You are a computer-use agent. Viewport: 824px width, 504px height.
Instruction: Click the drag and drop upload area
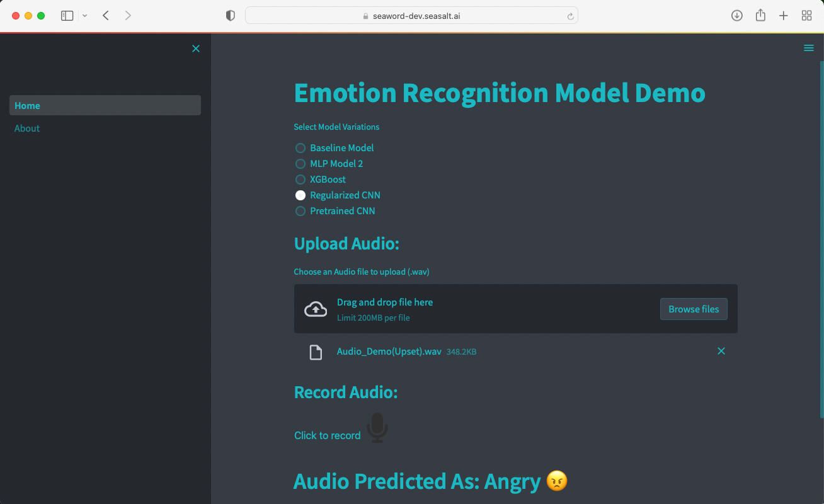click(515, 309)
